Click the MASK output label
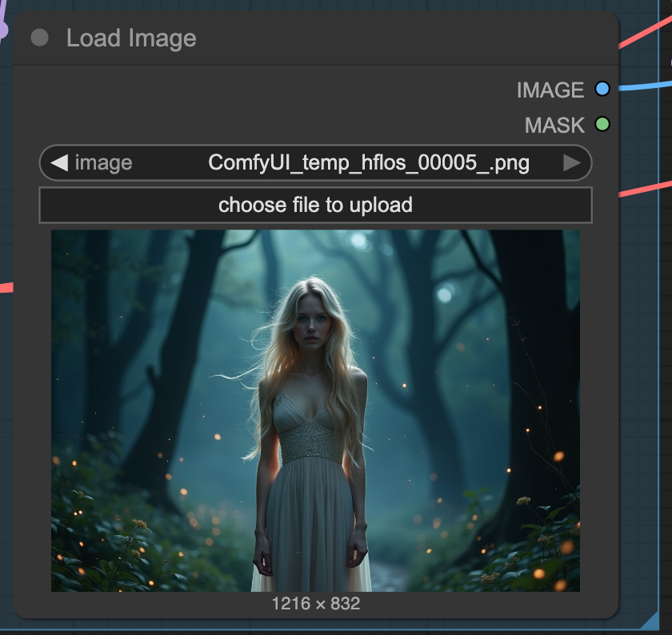Image resolution: width=672 pixels, height=635 pixels. click(554, 125)
